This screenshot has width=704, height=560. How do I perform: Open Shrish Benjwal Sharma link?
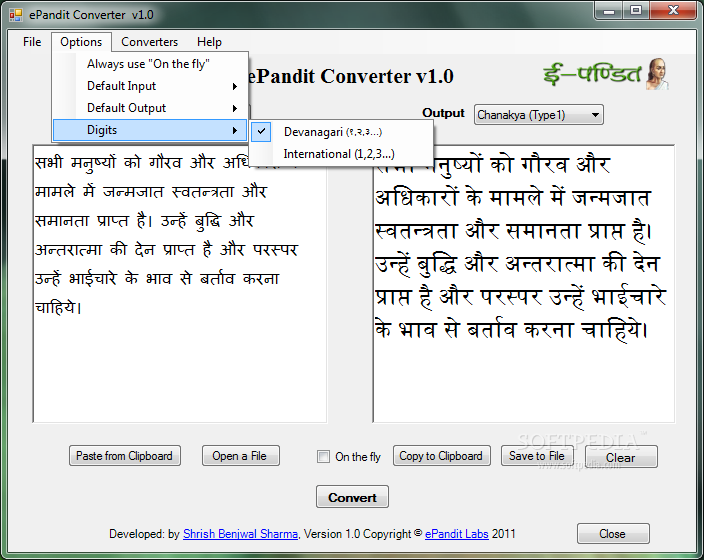(x=240, y=534)
